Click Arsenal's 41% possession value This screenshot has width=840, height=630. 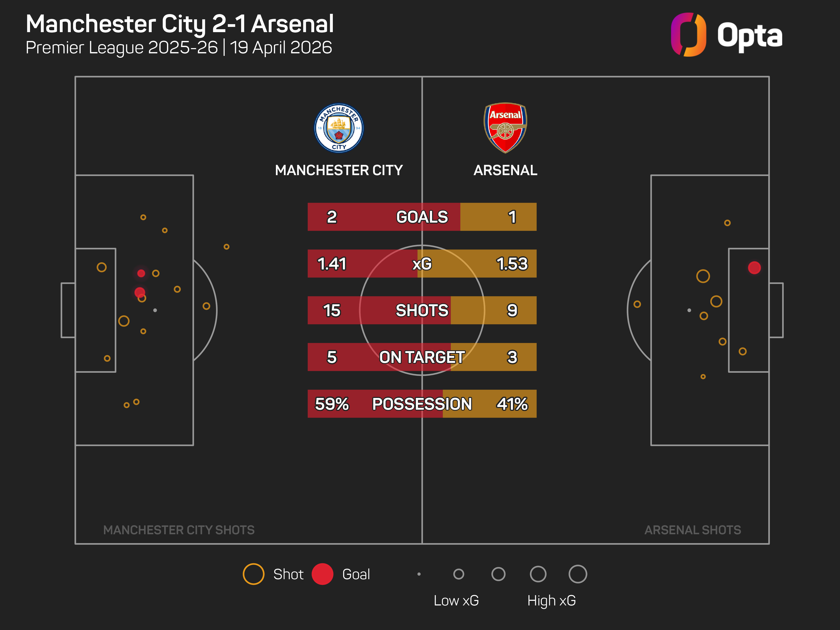tap(512, 404)
